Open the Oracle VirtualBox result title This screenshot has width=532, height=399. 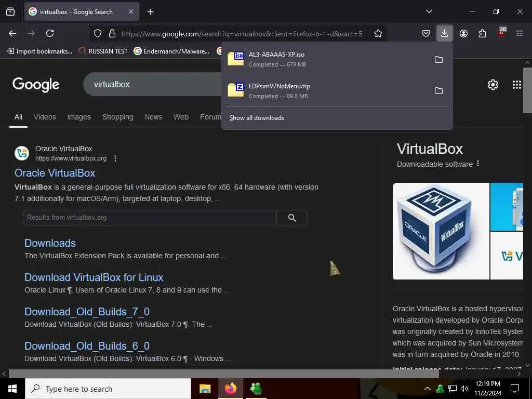55,173
